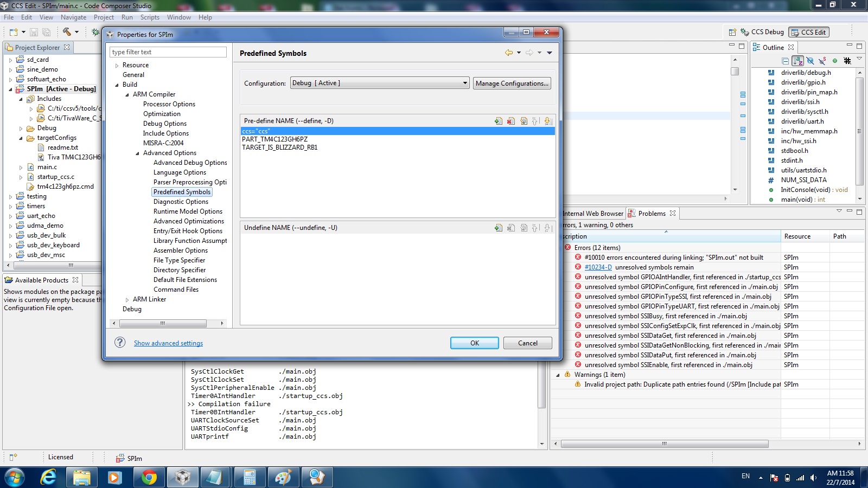
Task: Switch to Internal Web Browser tab
Action: tap(593, 214)
